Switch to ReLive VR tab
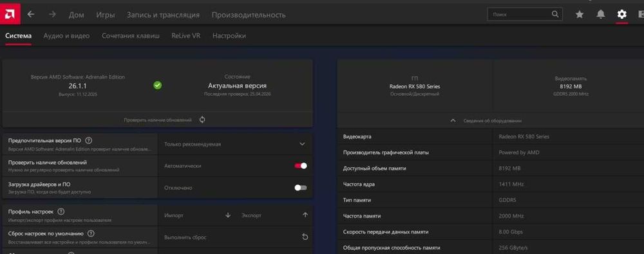This screenshot has height=254, width=644. [186, 36]
